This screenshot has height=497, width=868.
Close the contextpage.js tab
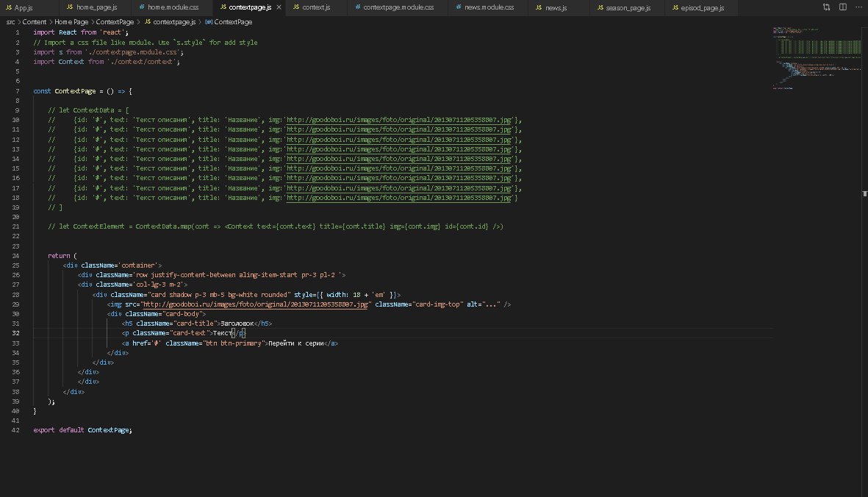[279, 7]
